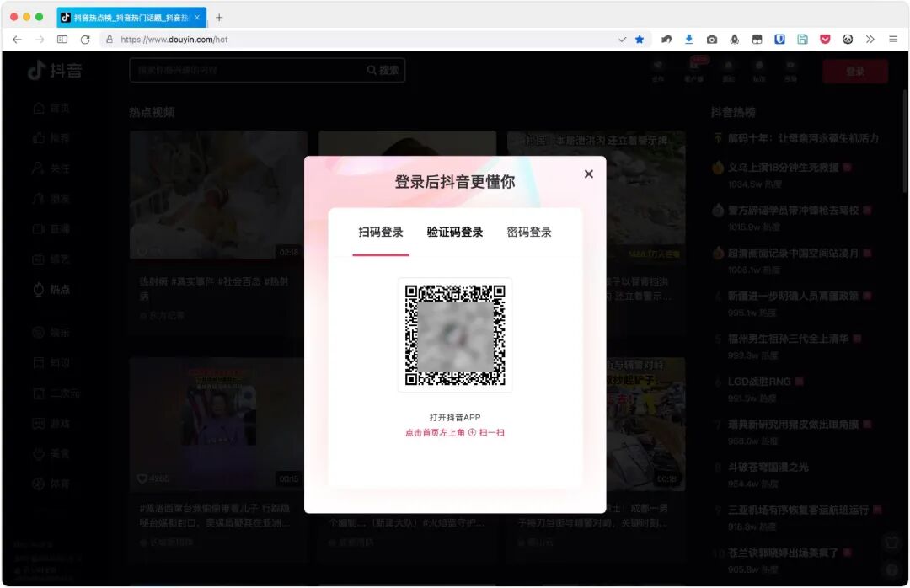910x588 pixels.
Task: Switch to 密码登录 tab
Action: pos(528,233)
